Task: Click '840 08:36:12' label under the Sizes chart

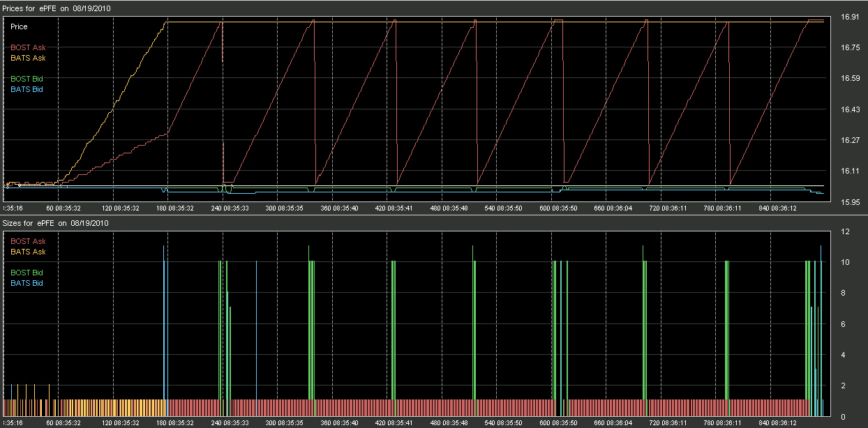Action: (778, 422)
